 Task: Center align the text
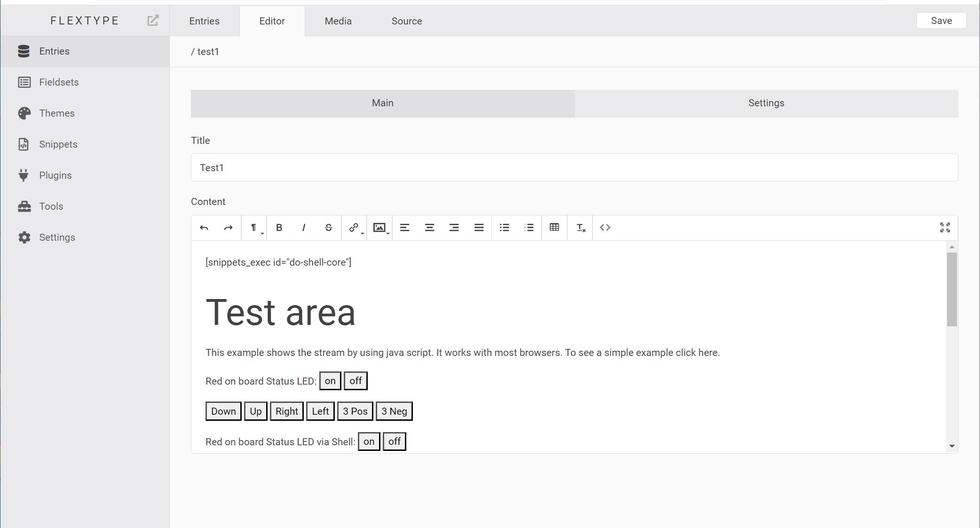point(429,228)
